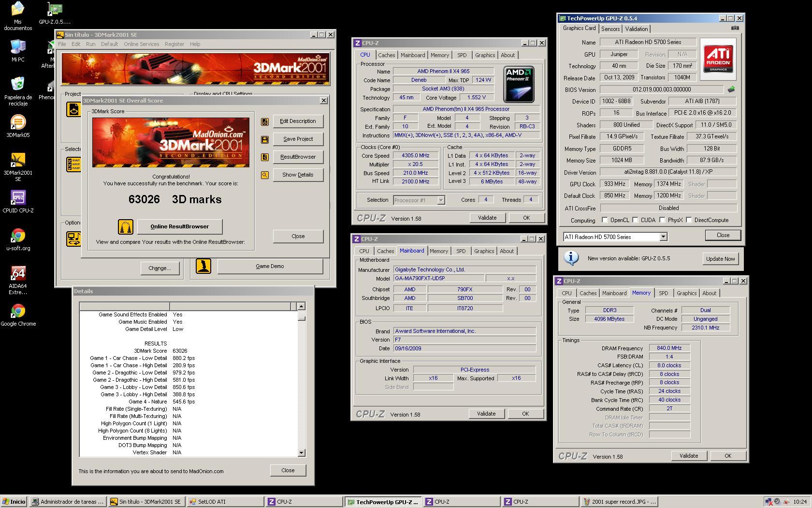Viewport: 812px width, 508px height.
Task: Click the 10:24 system tray clock
Action: 800,502
